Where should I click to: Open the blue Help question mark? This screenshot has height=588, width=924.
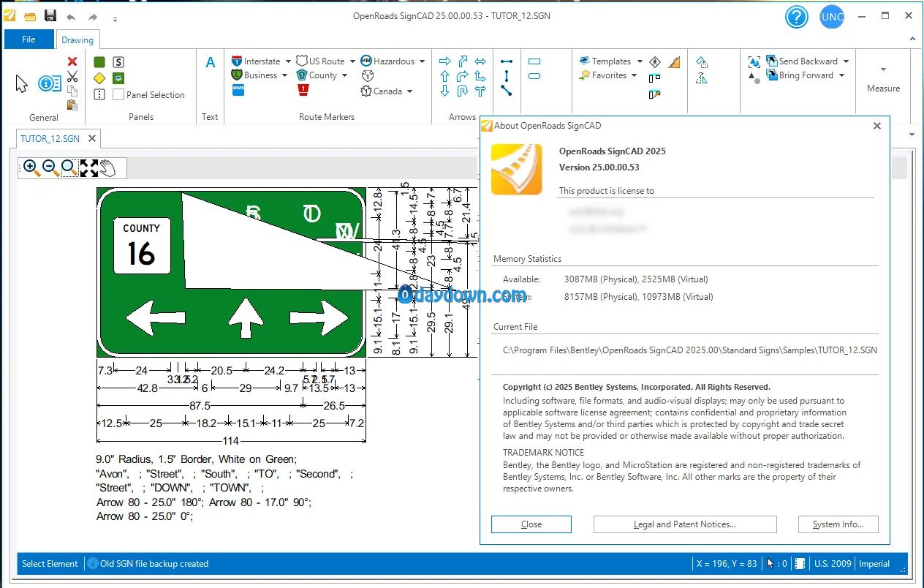pyautogui.click(x=796, y=17)
